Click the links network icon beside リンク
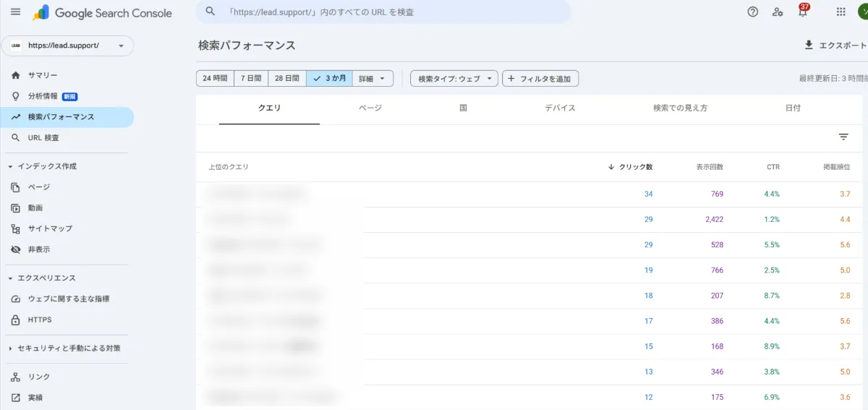The height and width of the screenshot is (410, 868). pos(16,377)
